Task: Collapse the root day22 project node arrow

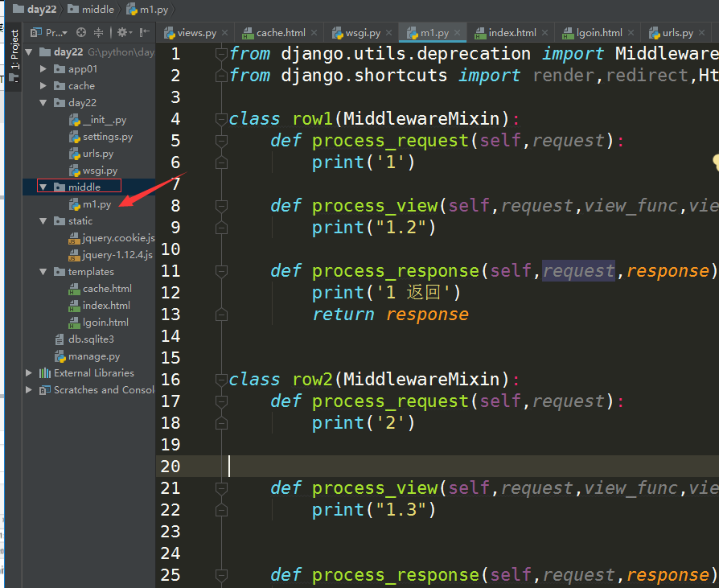Action: [x=29, y=52]
